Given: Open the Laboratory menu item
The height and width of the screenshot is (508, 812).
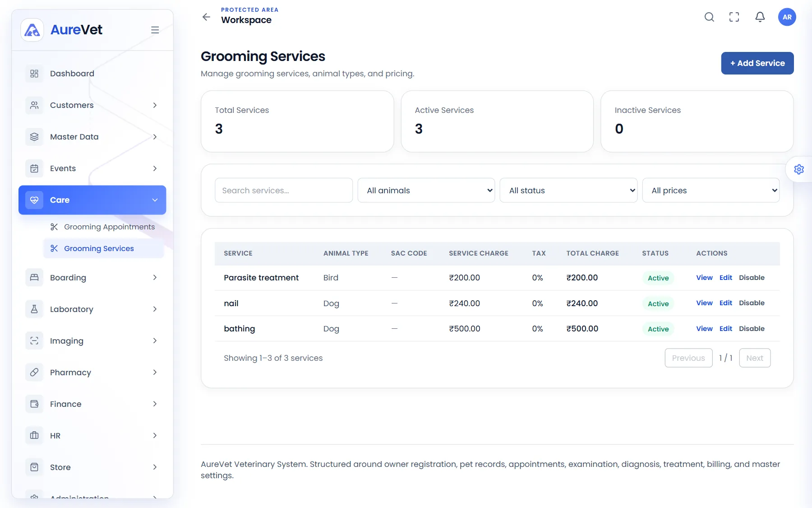Looking at the screenshot, I should coord(92,309).
